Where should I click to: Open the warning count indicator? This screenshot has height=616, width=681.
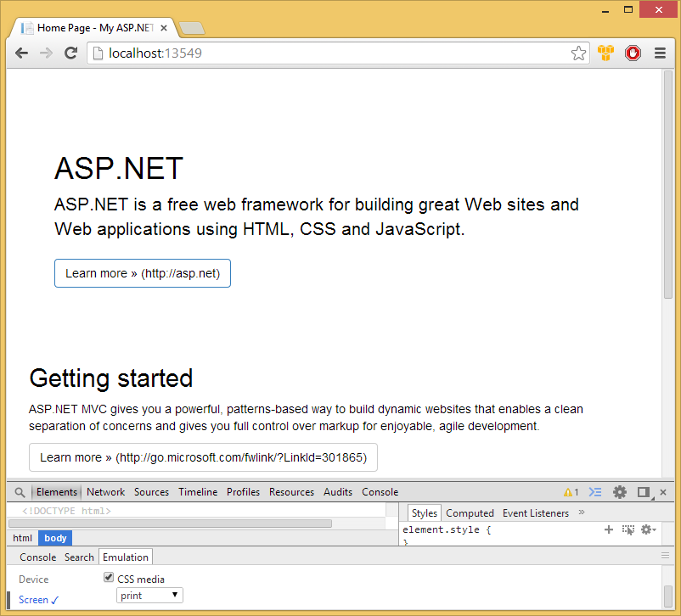click(571, 492)
